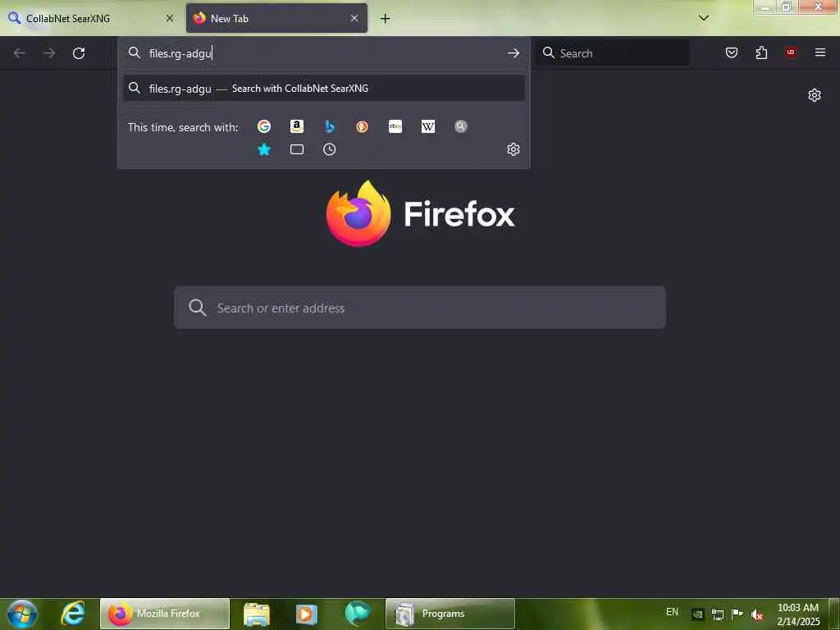Open Programs taskbar window button
The width and height of the screenshot is (840, 630).
coord(450,614)
